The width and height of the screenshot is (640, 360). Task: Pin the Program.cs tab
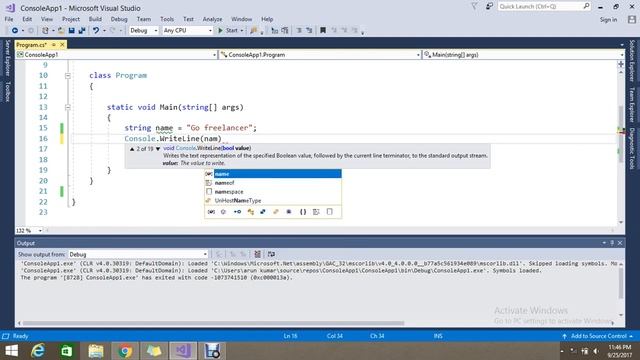click(x=54, y=44)
